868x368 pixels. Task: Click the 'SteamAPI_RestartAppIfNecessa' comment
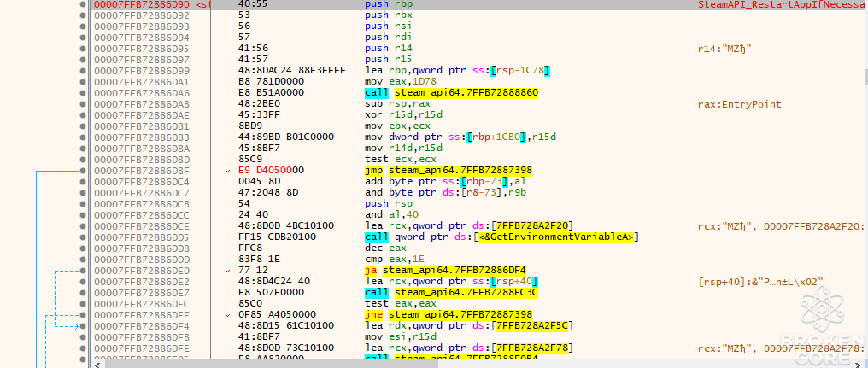click(x=783, y=4)
